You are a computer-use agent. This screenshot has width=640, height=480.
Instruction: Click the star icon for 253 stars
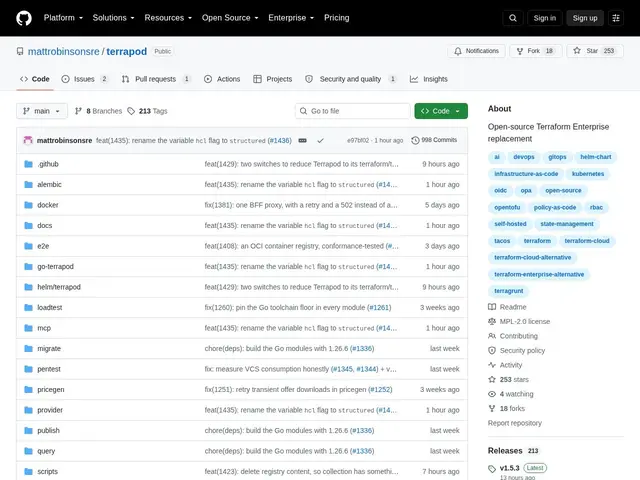click(492, 380)
